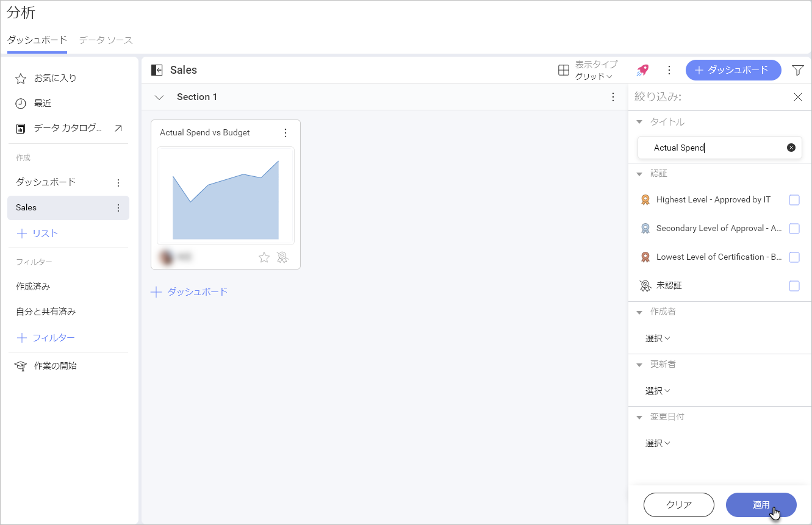This screenshot has height=525, width=812.
Task: Select the Sales list in sidebar
Action: (68, 208)
